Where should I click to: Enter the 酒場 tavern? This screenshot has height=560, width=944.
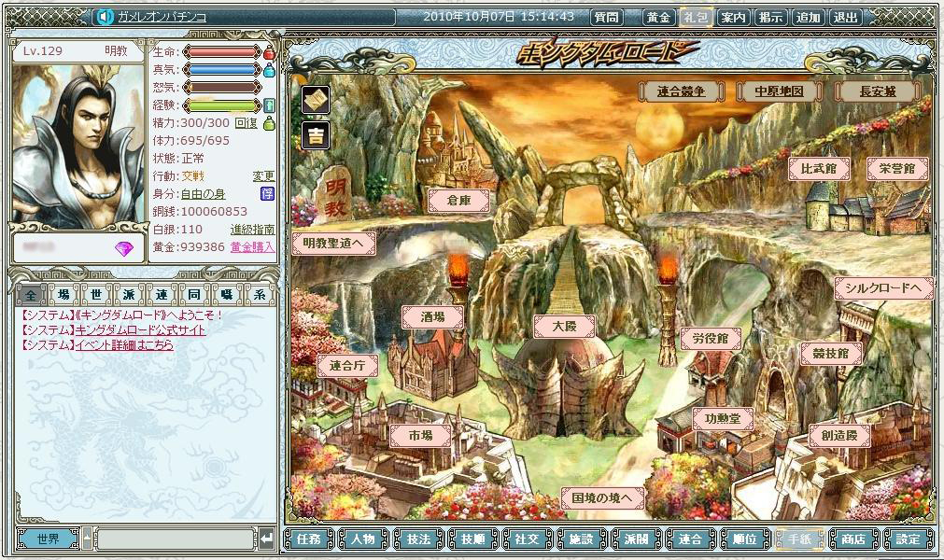click(x=432, y=317)
